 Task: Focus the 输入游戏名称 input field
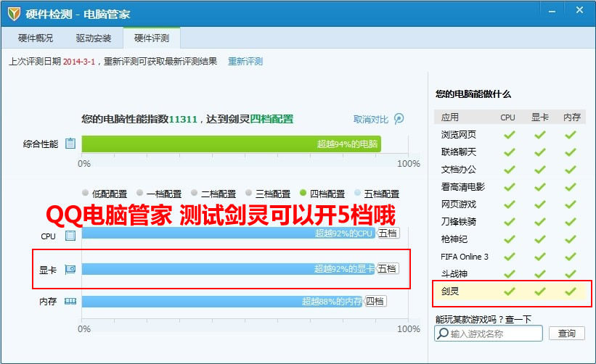489,334
